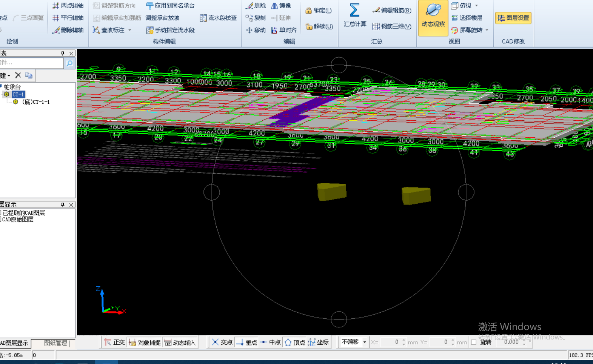Image resolution: width=593 pixels, height=364 pixels.
Task: Click 编辑承台加强筋 edit cap reinforcement
Action: point(117,18)
